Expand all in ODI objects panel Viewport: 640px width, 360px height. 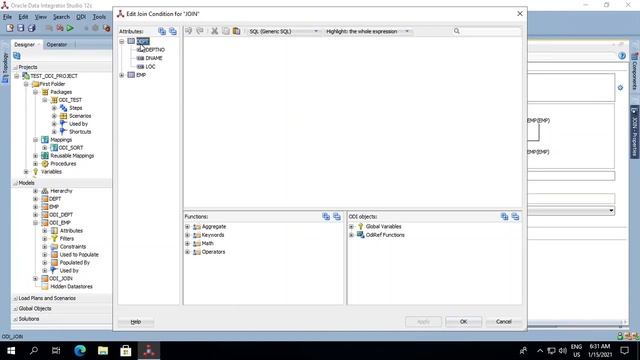(x=504, y=217)
